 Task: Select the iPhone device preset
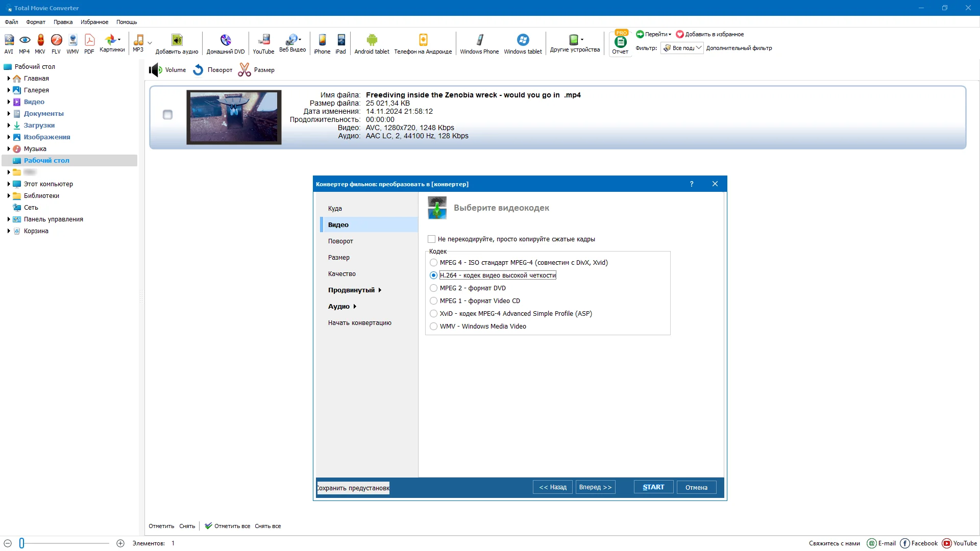pos(322,44)
